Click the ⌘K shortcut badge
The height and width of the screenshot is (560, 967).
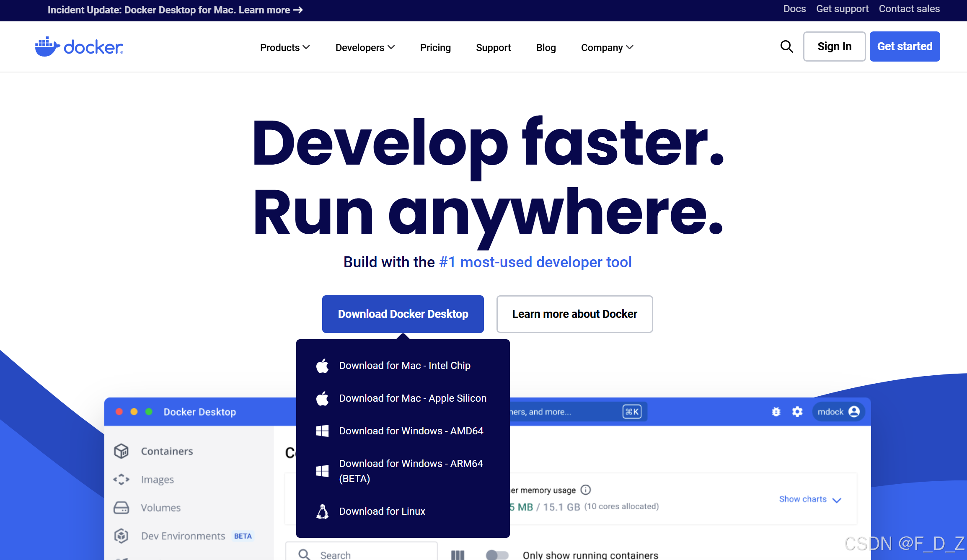[x=632, y=412]
